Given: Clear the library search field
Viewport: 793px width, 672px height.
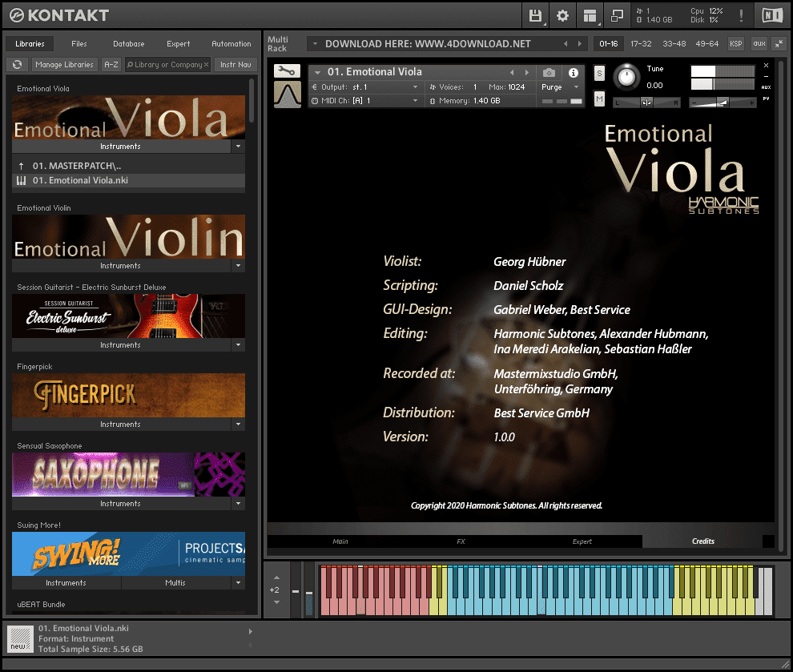Looking at the screenshot, I should click(x=206, y=65).
